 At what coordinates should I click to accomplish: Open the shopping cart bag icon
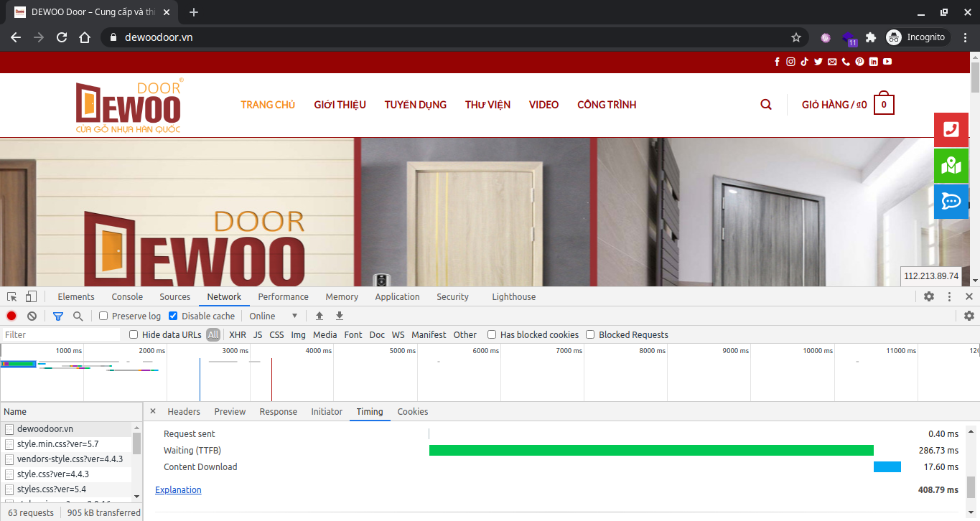click(x=884, y=104)
